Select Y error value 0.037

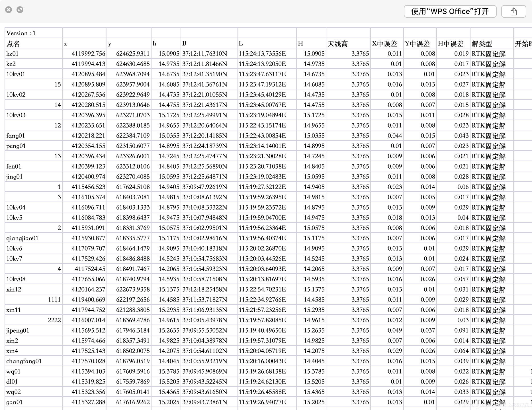[420, 330]
